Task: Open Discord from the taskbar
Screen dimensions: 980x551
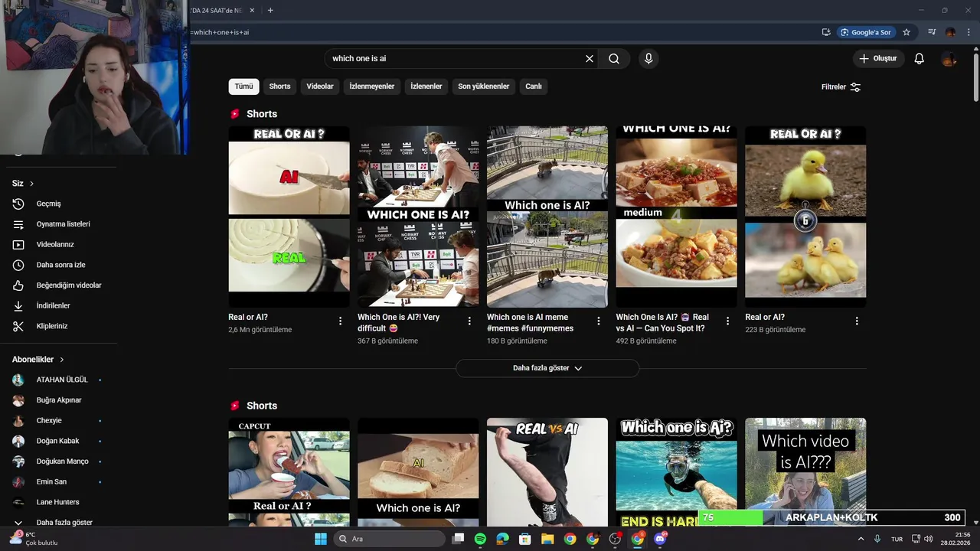Action: (x=660, y=539)
